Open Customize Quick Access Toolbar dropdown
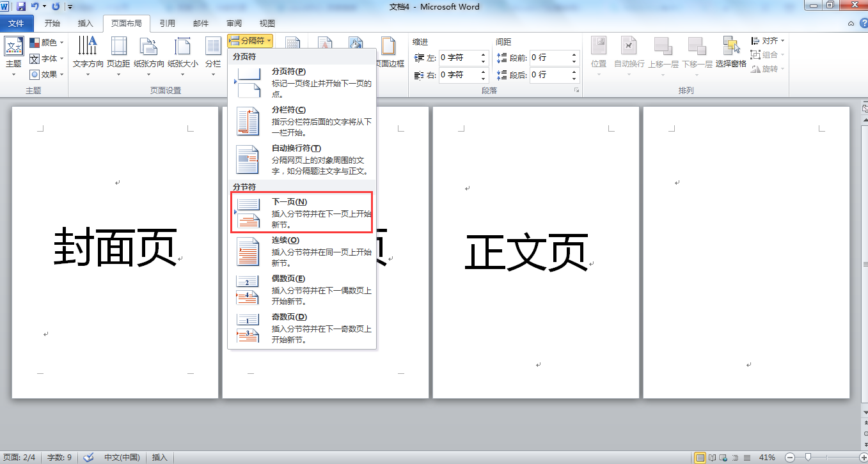 (x=70, y=7)
